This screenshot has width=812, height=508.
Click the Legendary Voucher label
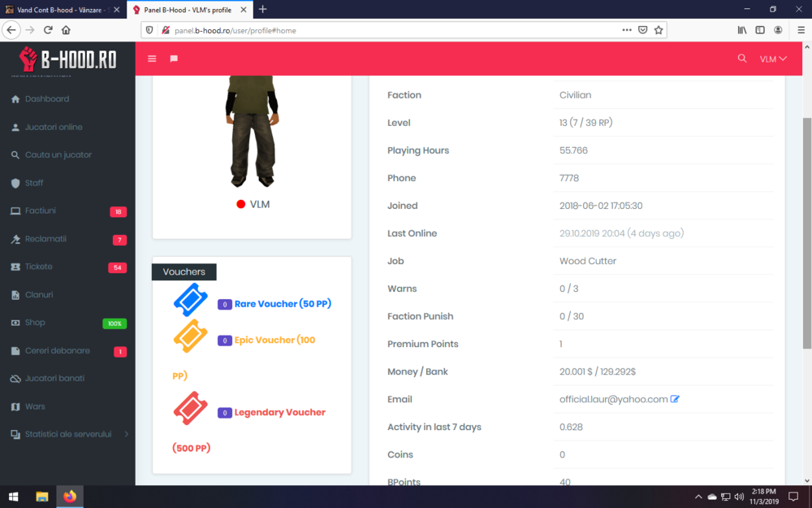(279, 413)
